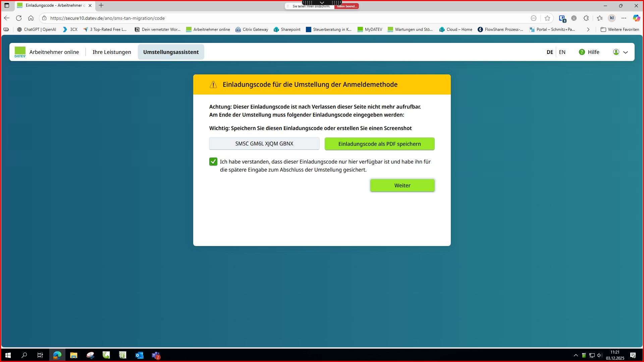Image resolution: width=644 pixels, height=362 pixels.
Task: Open the MyDATEV bookmark
Action: [x=370, y=29]
